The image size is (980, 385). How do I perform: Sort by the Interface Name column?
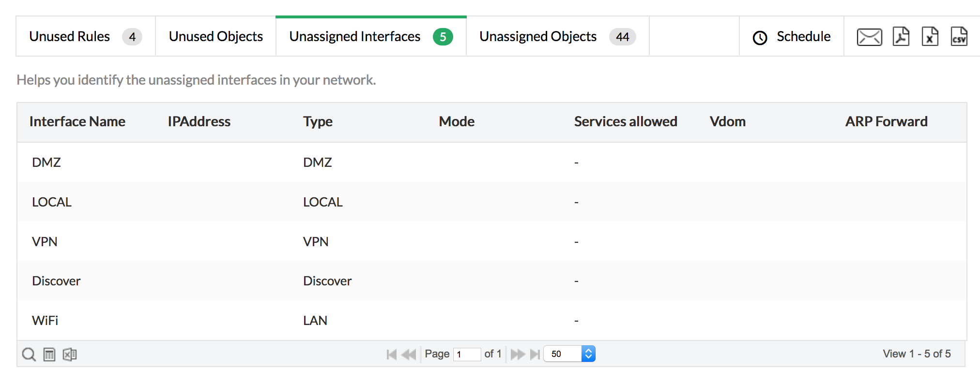[x=77, y=121]
